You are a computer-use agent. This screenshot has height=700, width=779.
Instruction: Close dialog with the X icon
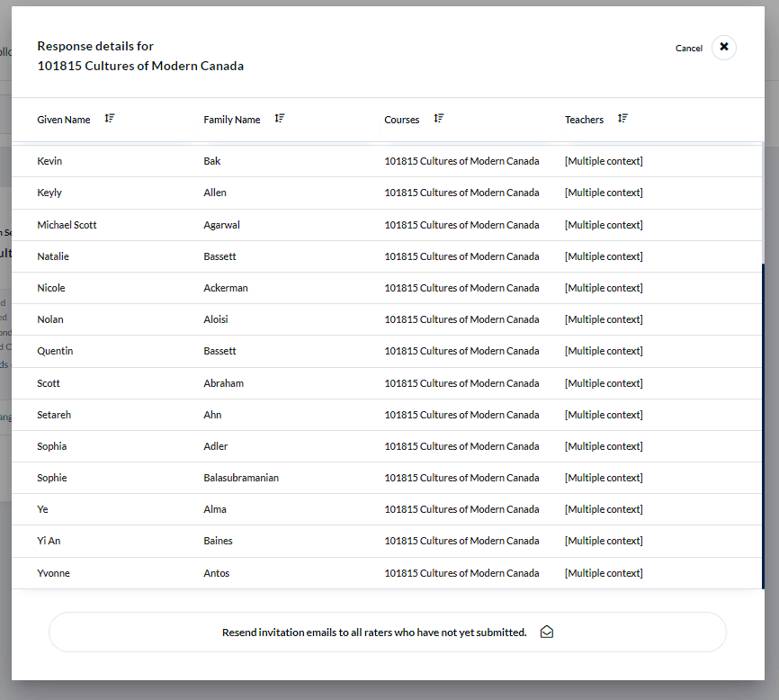tap(724, 47)
